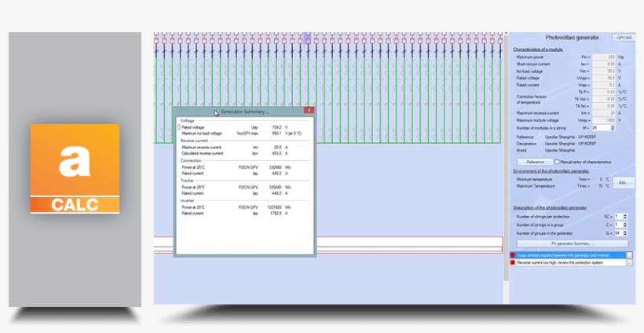Viewport: 644px width, 333px height.
Task: Open details button of Reverse current warning
Action: tap(629, 262)
